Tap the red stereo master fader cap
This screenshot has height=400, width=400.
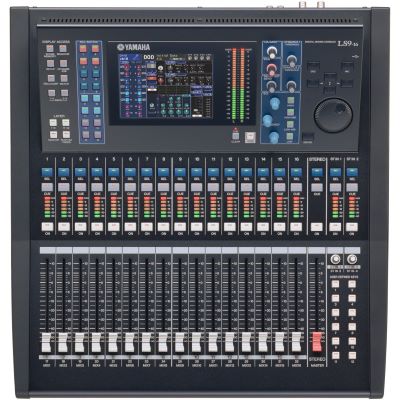317,342
